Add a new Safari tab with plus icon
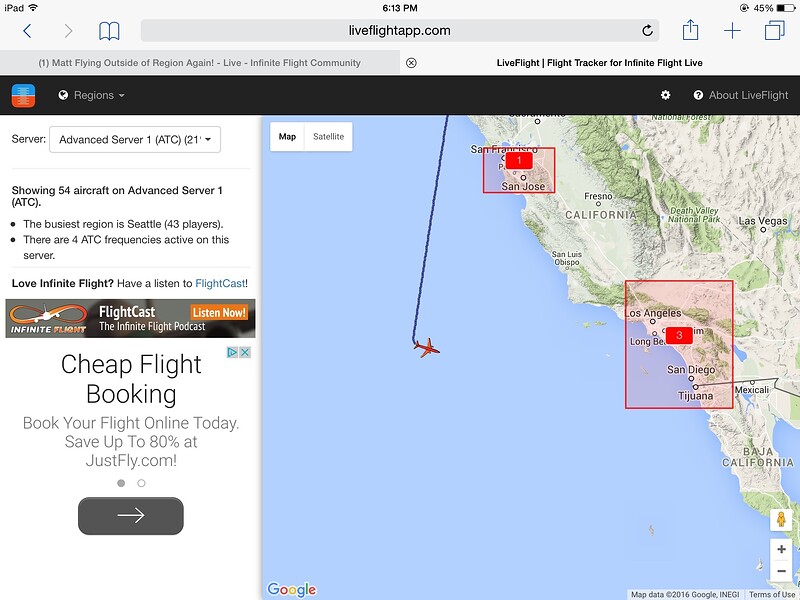 point(732,31)
